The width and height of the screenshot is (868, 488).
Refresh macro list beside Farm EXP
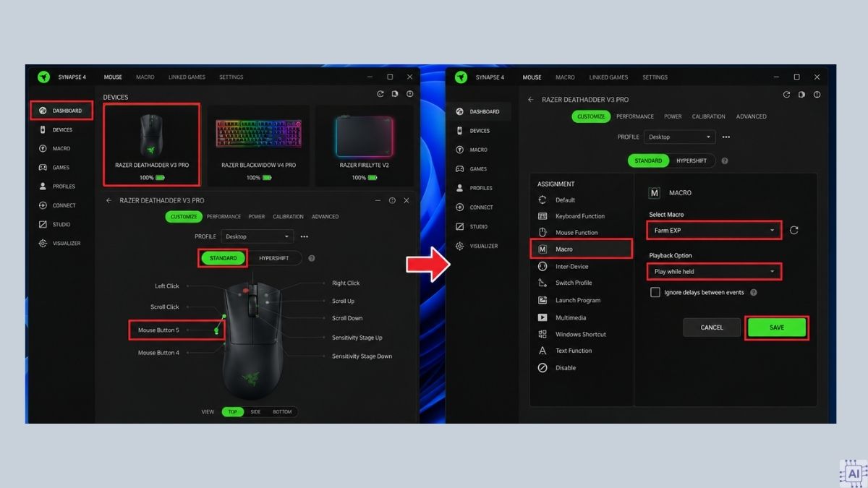(x=793, y=231)
